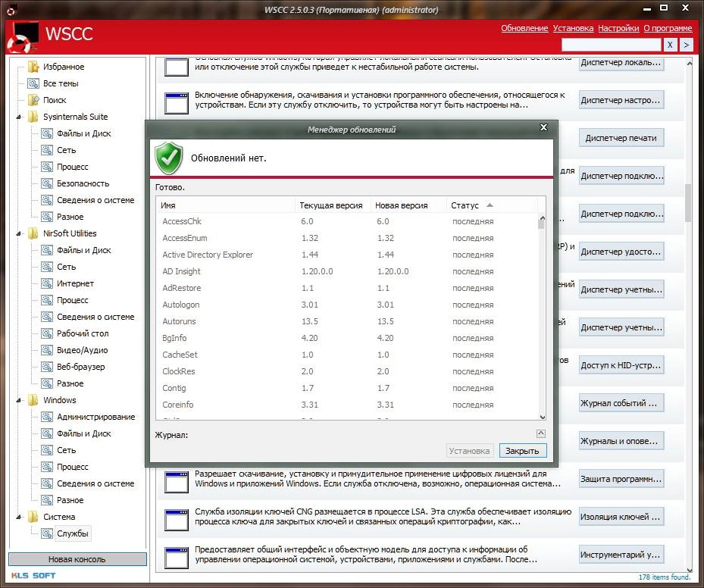The height and width of the screenshot is (588, 704).
Task: Click the Установка button in update dialog
Action: [x=470, y=451]
